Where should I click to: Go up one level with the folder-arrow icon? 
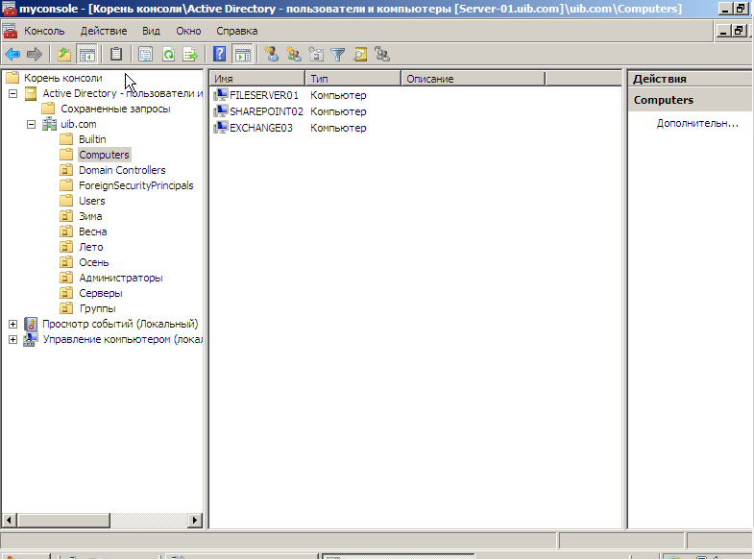pos(64,55)
